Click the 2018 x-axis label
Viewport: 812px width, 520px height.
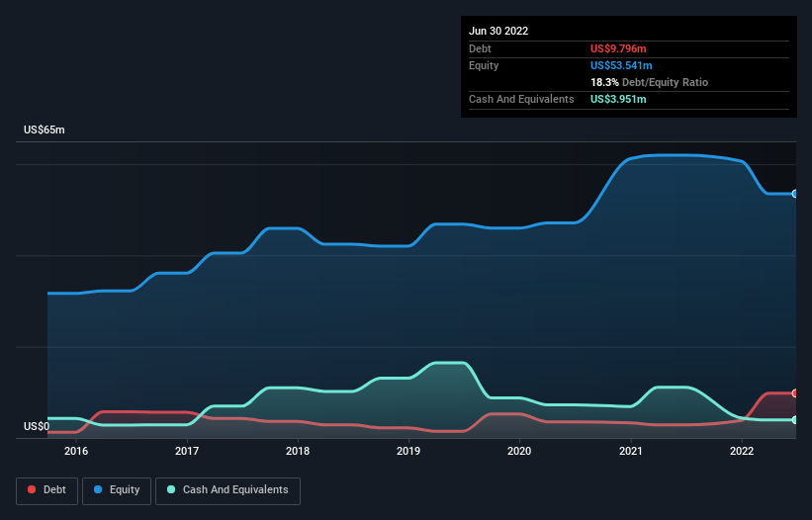pyautogui.click(x=298, y=451)
